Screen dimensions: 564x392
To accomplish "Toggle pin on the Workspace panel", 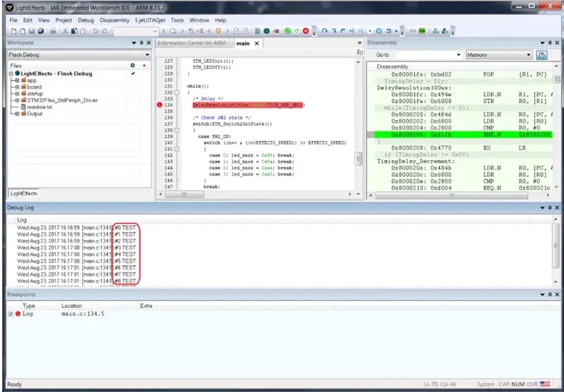I will pyautogui.click(x=140, y=43).
